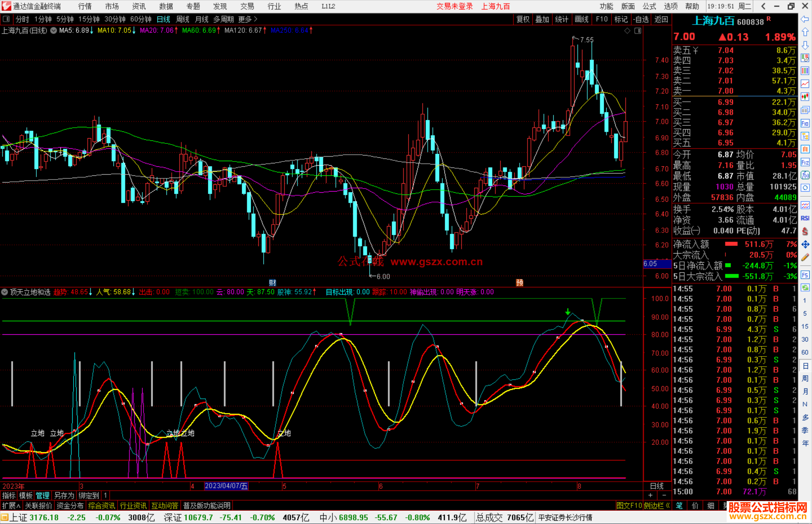Select the pencil drawing tool icon
Image resolution: width=812 pixels, height=524 pixels.
[x=805, y=257]
